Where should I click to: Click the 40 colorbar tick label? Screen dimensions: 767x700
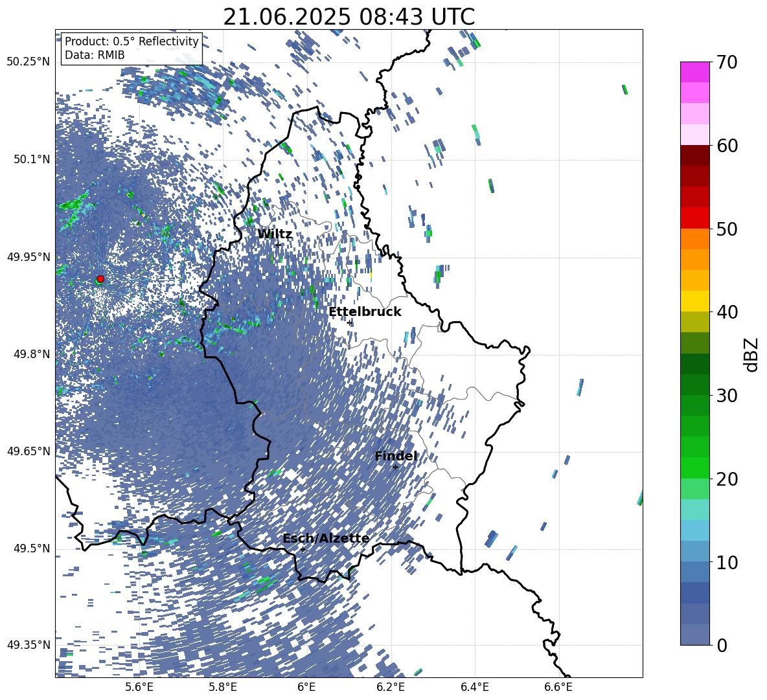(x=727, y=312)
